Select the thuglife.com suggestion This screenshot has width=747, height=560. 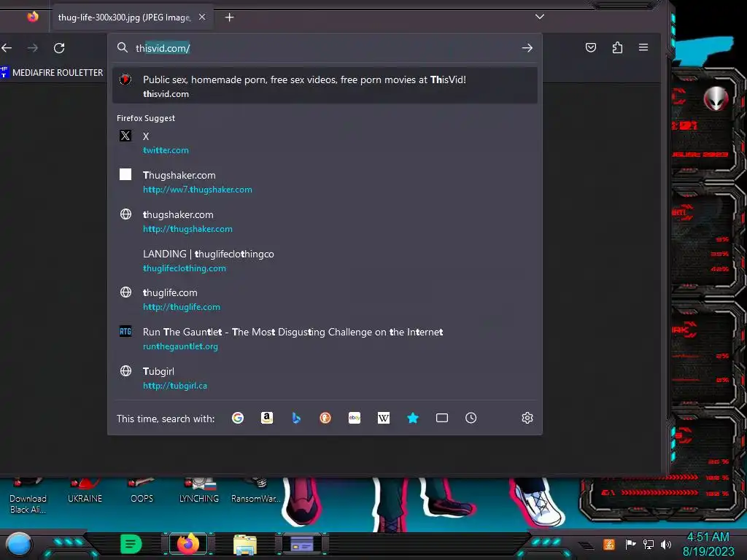(325, 300)
